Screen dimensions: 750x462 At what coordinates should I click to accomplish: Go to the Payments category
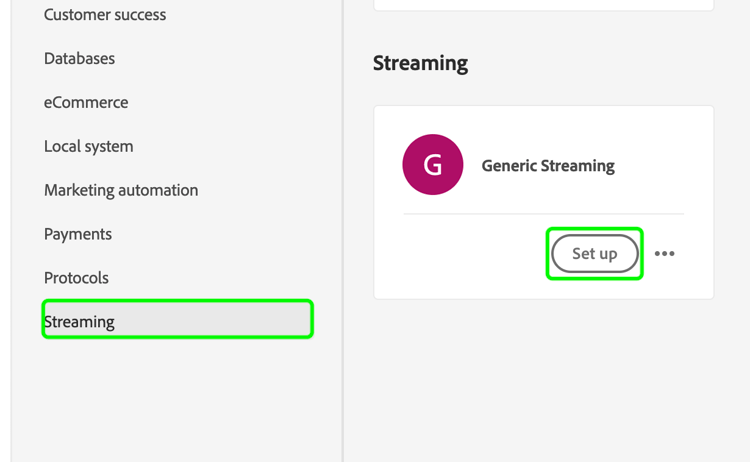click(78, 234)
